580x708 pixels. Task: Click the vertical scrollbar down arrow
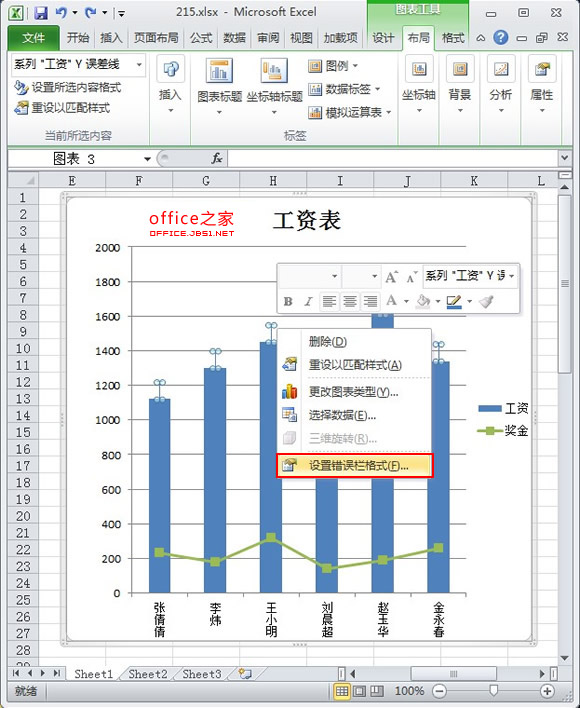pyautogui.click(x=564, y=658)
